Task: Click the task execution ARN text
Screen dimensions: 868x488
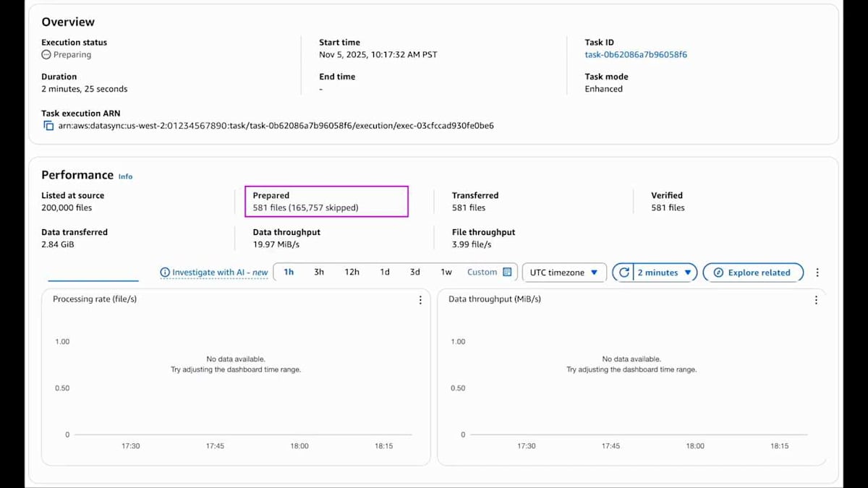Action: point(276,126)
